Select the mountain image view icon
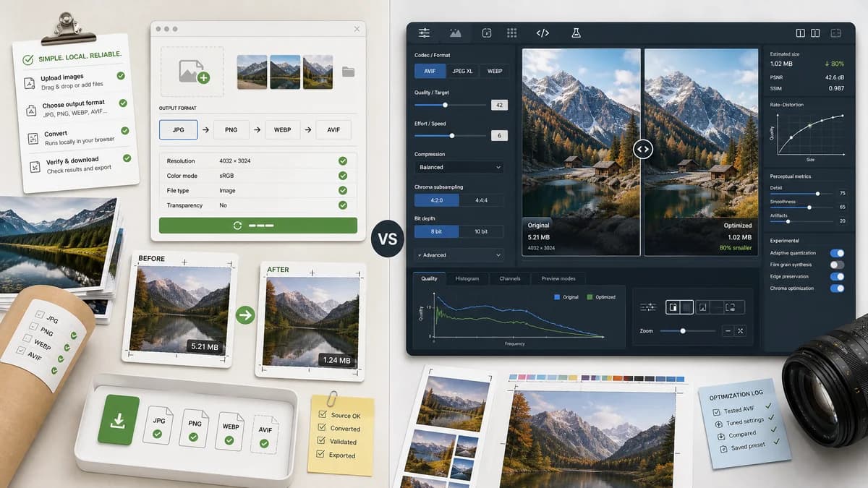The image size is (868, 488). [455, 33]
